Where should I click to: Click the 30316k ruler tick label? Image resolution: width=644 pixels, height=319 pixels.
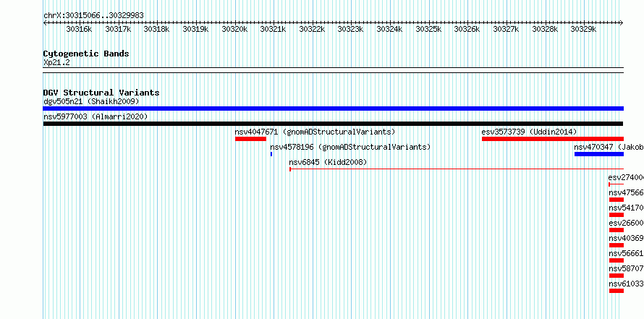coord(79,29)
